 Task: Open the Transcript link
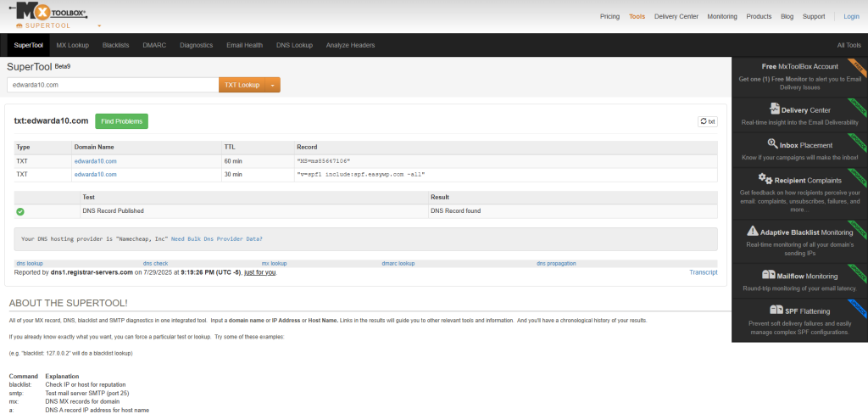703,272
